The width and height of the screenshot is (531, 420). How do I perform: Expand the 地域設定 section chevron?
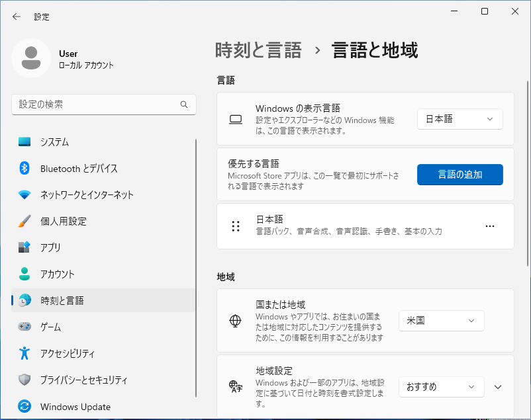point(498,387)
